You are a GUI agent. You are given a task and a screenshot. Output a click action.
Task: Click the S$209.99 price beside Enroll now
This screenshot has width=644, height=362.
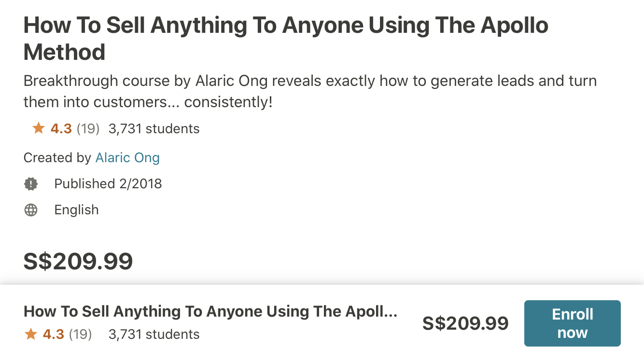465,323
